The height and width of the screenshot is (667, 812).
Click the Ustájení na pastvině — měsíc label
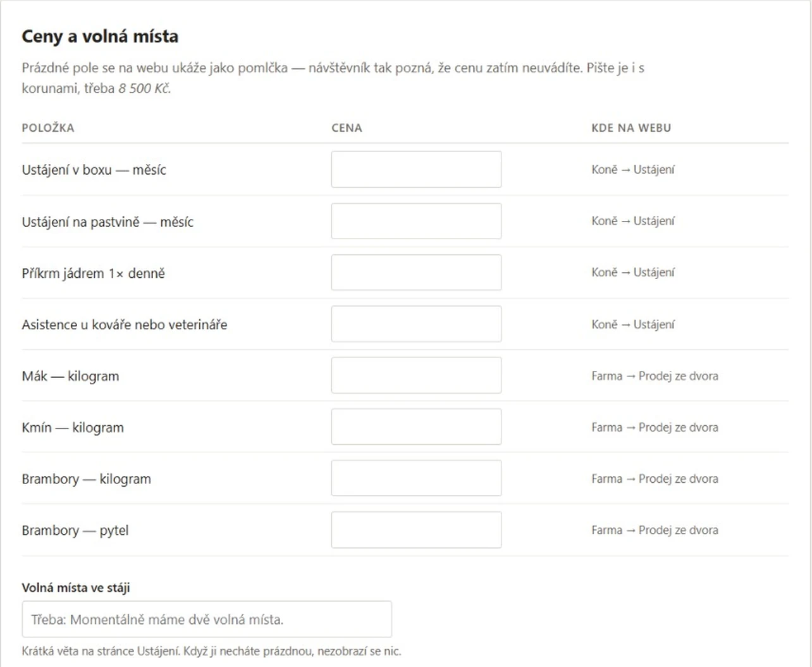(108, 222)
